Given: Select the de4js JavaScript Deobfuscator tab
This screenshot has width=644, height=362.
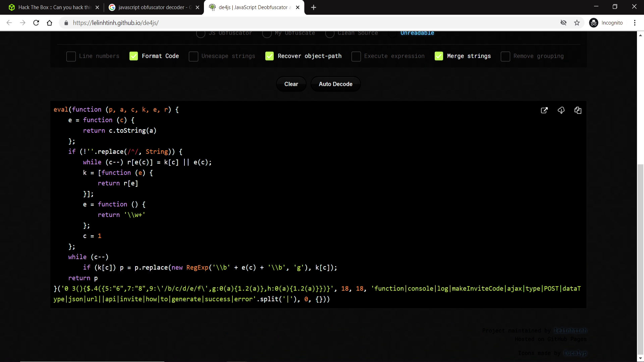Looking at the screenshot, I should [x=254, y=7].
